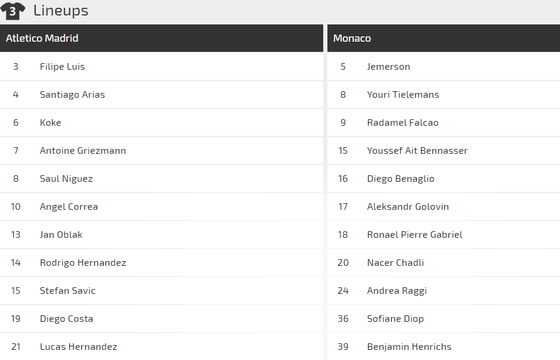Open Benjamin Henrichs player page
This screenshot has height=360, width=560.
409,347
